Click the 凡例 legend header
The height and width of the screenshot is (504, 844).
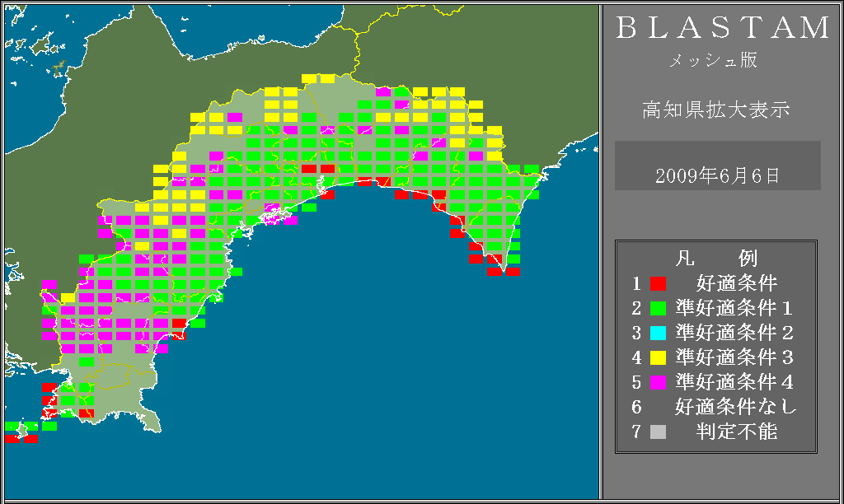point(715,259)
